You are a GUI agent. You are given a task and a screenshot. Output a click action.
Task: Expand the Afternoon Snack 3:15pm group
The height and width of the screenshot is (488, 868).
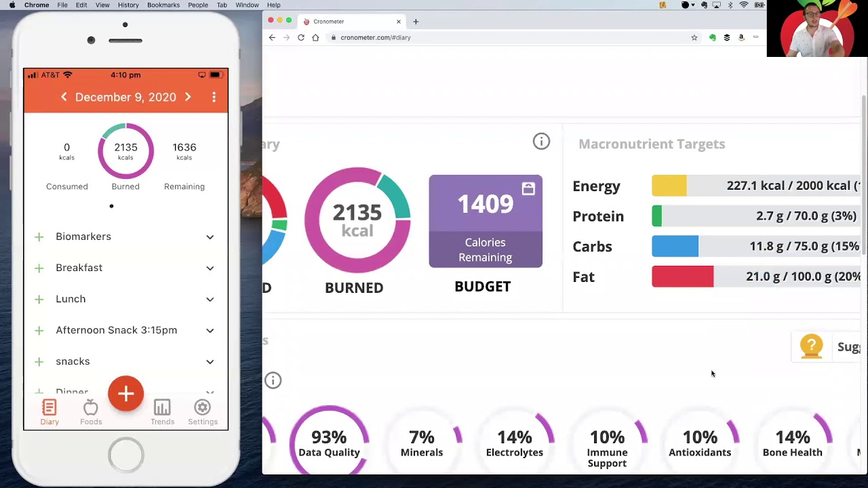coord(210,331)
